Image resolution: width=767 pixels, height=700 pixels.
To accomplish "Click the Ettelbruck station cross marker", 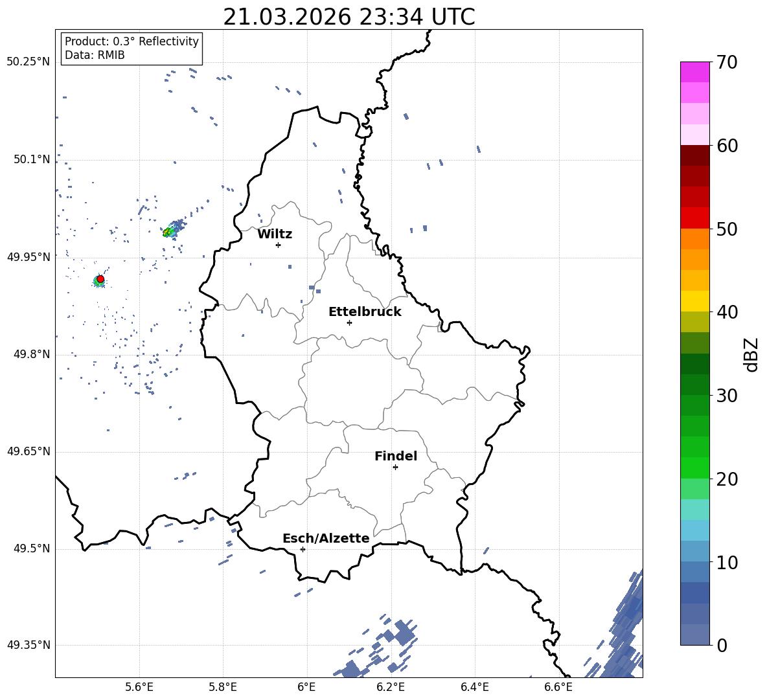I will [349, 322].
